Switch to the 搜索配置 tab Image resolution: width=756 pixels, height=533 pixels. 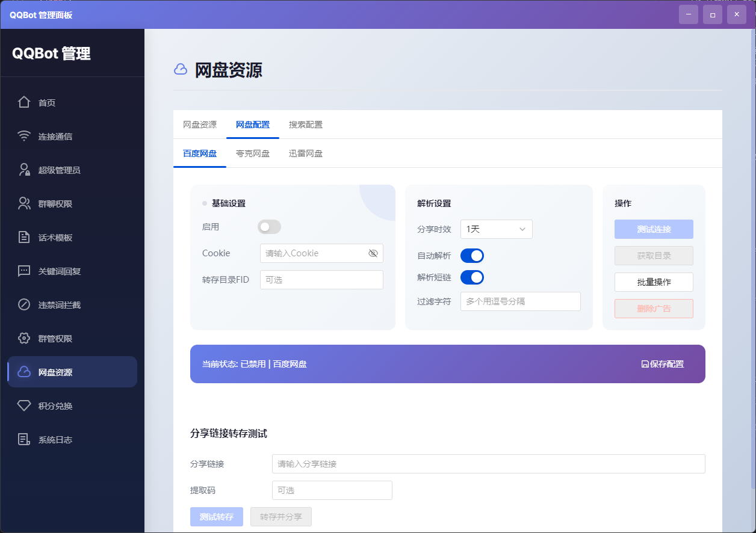pos(306,125)
